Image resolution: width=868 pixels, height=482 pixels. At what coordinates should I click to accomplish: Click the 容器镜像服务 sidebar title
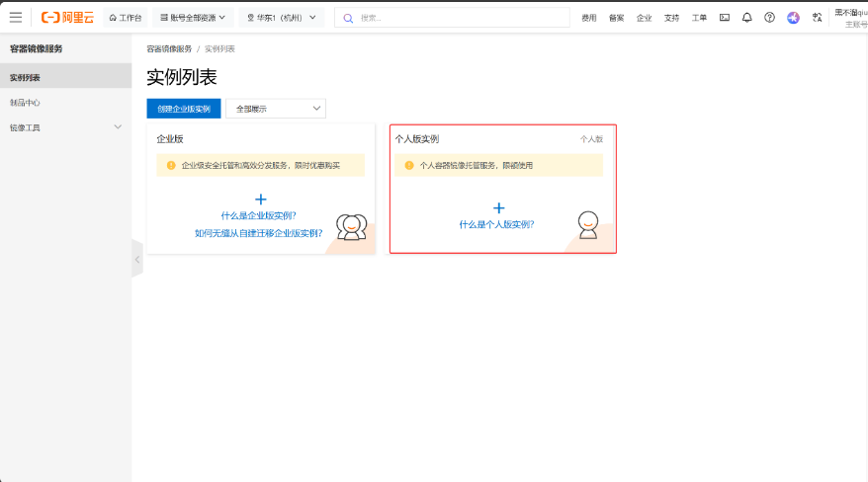[x=36, y=48]
